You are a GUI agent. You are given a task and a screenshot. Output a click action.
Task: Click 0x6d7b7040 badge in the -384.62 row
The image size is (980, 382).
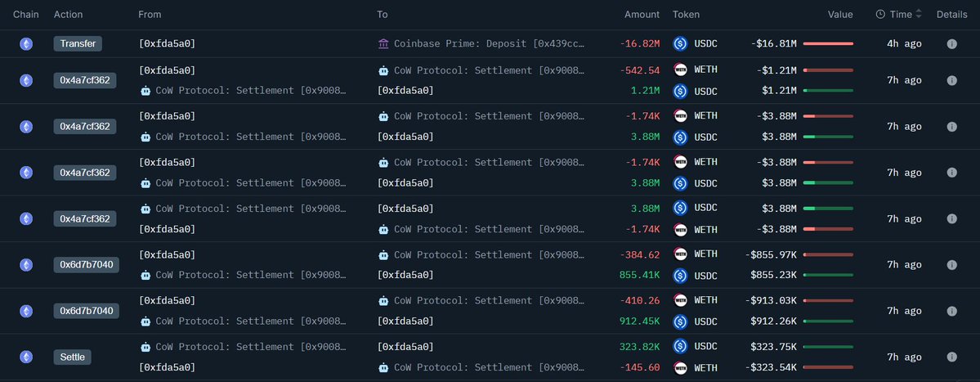(87, 265)
